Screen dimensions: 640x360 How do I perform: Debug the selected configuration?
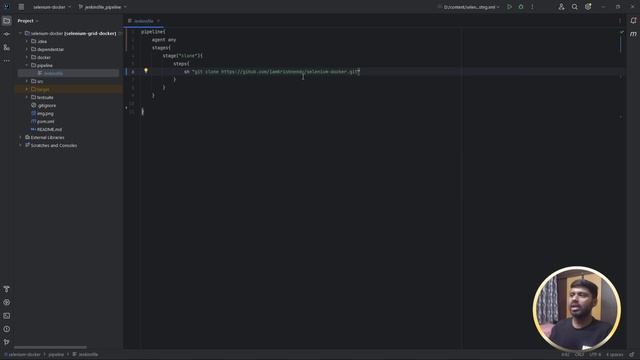point(521,7)
